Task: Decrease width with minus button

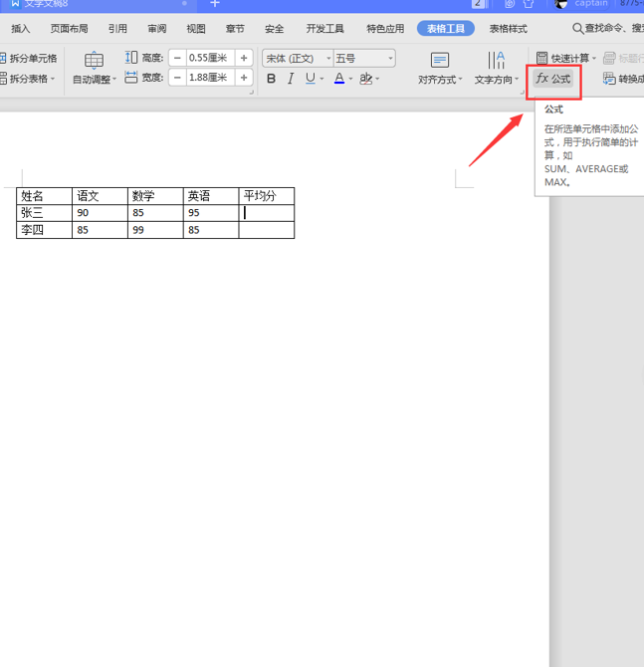Action: coord(178,78)
